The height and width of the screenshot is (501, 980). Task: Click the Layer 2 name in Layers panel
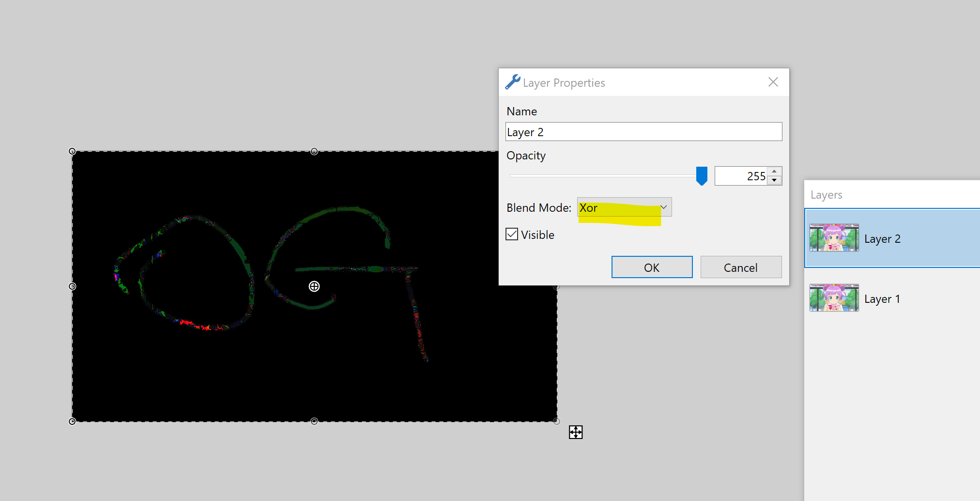pyautogui.click(x=882, y=239)
